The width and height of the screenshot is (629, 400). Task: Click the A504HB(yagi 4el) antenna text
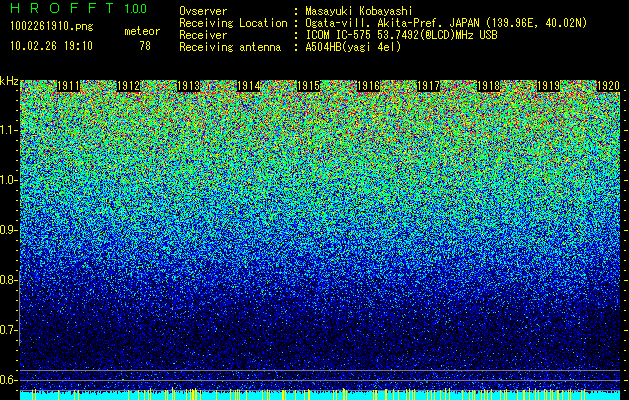pos(353,47)
